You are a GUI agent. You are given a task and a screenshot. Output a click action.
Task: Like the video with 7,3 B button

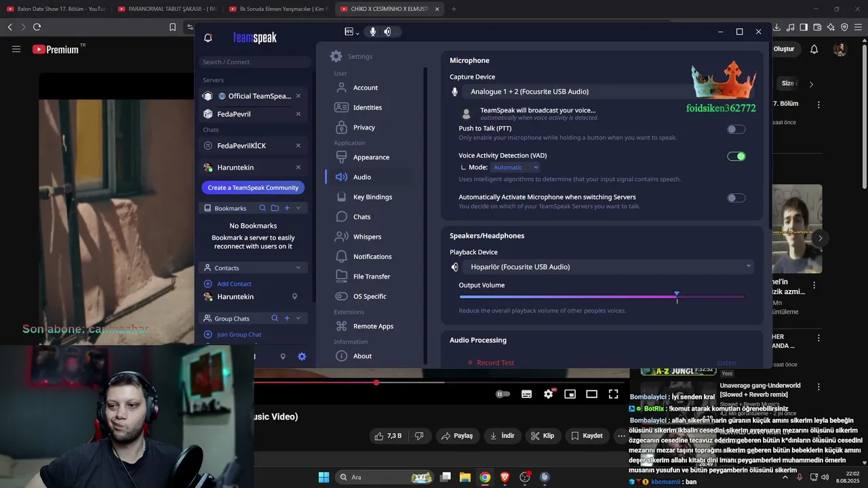(x=389, y=436)
